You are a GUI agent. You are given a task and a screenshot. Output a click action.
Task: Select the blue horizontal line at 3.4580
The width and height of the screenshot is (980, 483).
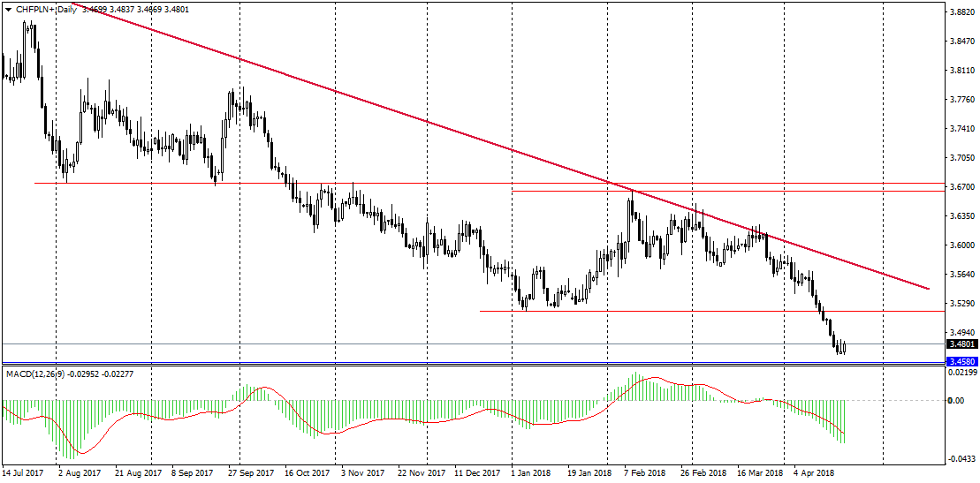(472, 362)
